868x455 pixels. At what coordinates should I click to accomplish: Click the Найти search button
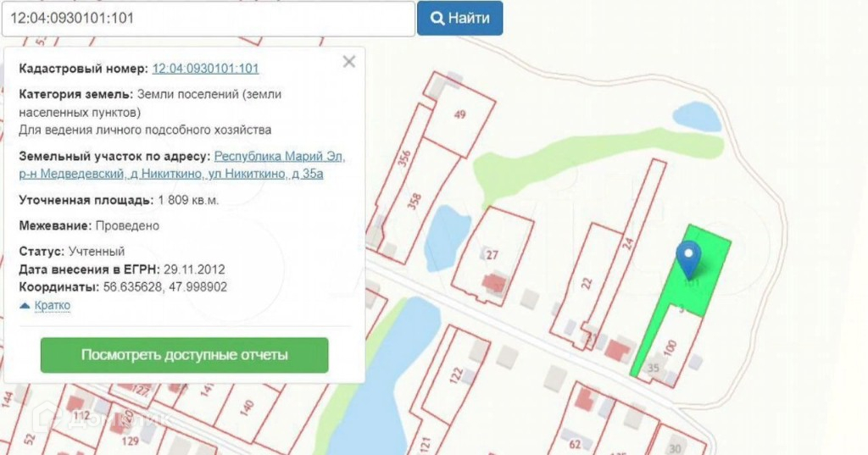459,19
